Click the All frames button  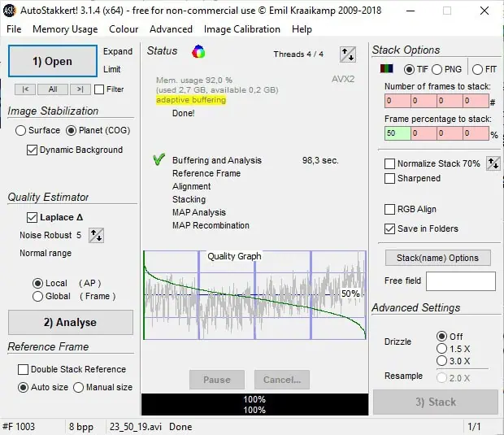point(53,89)
